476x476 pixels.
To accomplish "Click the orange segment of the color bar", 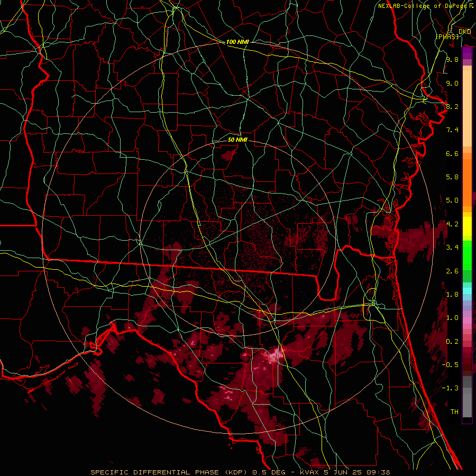I will (x=467, y=182).
